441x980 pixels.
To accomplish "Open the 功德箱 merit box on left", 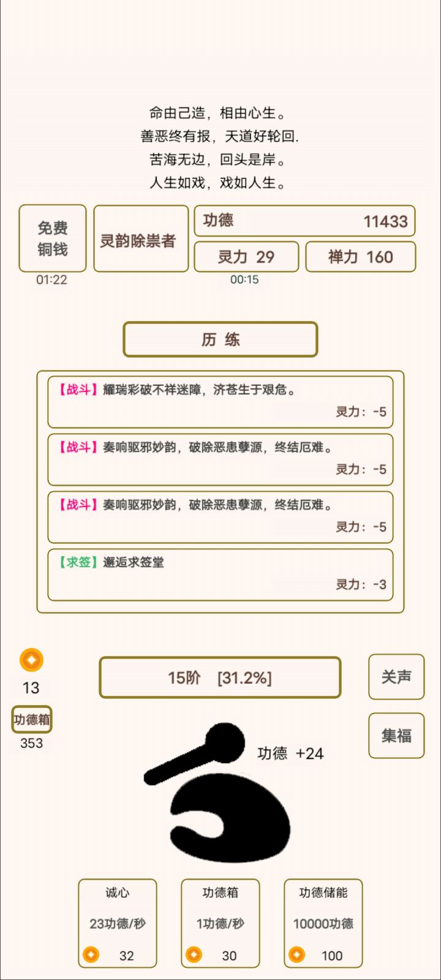I will [x=32, y=720].
